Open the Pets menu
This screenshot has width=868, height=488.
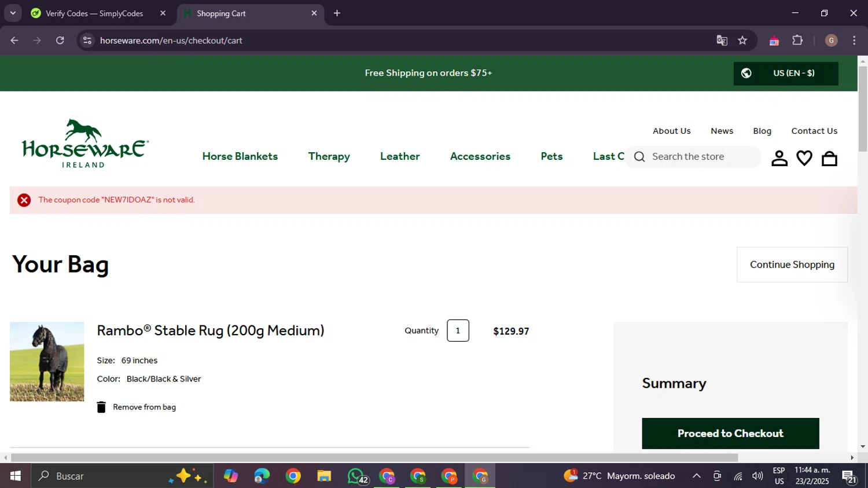tap(551, 156)
